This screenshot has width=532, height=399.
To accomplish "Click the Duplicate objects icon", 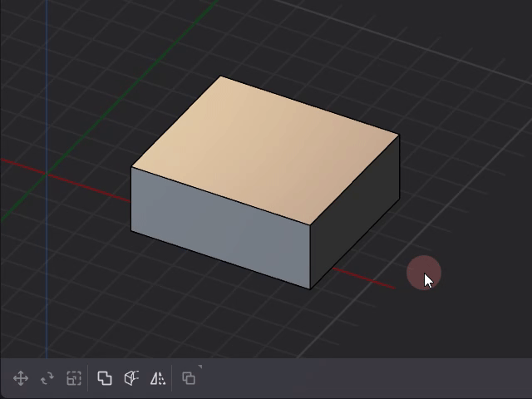I will (x=189, y=378).
